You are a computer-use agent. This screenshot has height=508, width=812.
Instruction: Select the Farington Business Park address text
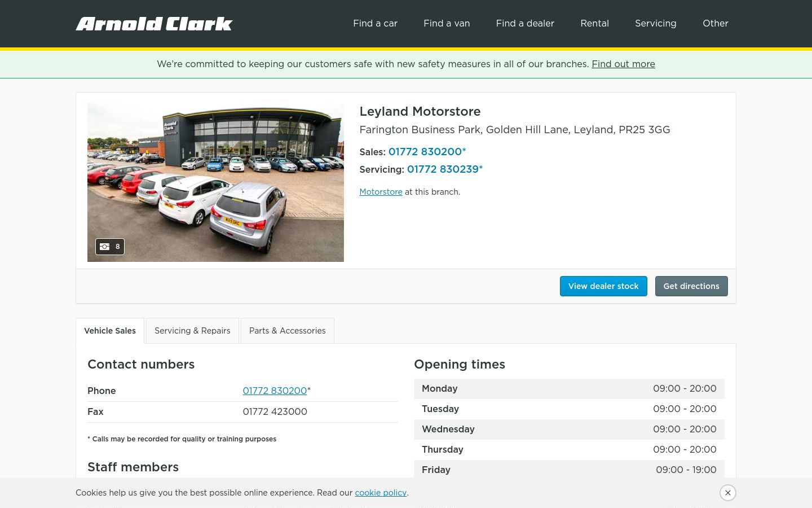pyautogui.click(x=515, y=129)
